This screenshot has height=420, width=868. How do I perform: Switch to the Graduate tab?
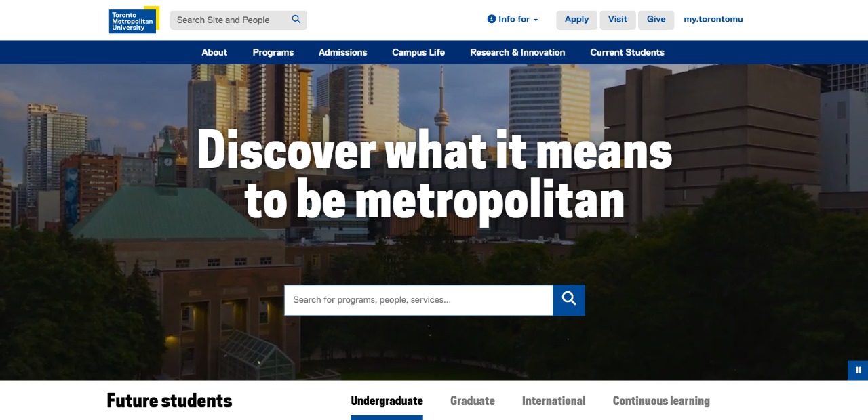point(473,401)
